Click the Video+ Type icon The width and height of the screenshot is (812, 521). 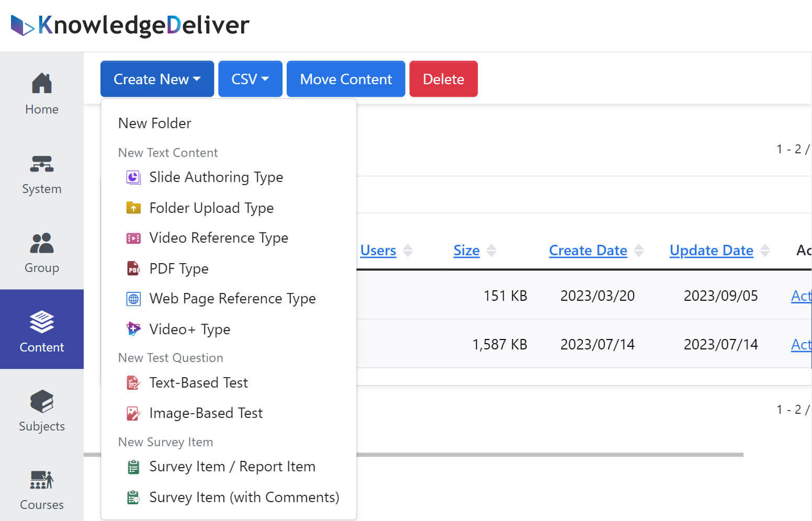pos(133,329)
